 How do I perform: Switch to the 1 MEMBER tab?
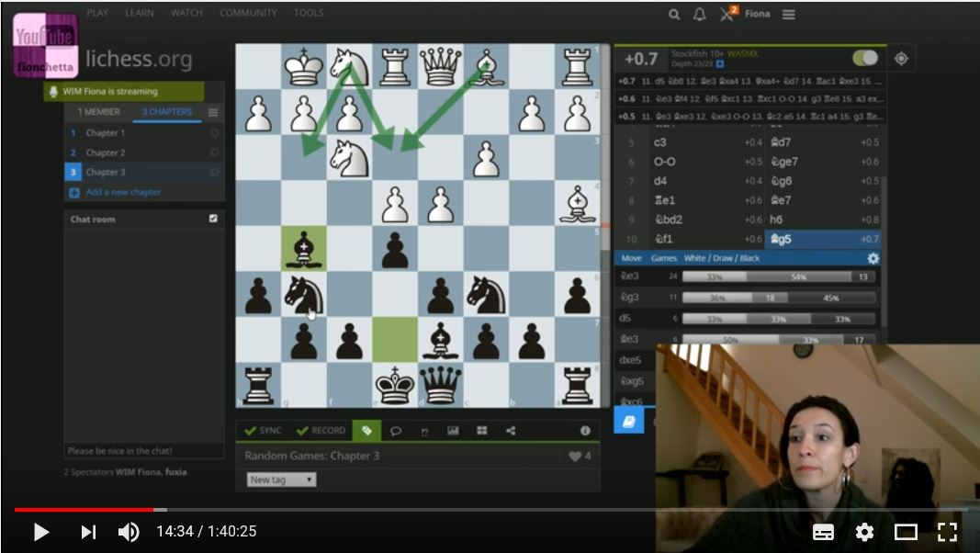point(99,112)
